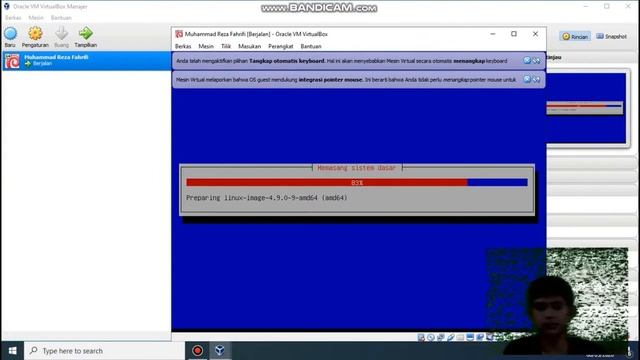This screenshot has width=640, height=360.
Task: Click network adapter icon in VM status bar
Action: click(440, 337)
